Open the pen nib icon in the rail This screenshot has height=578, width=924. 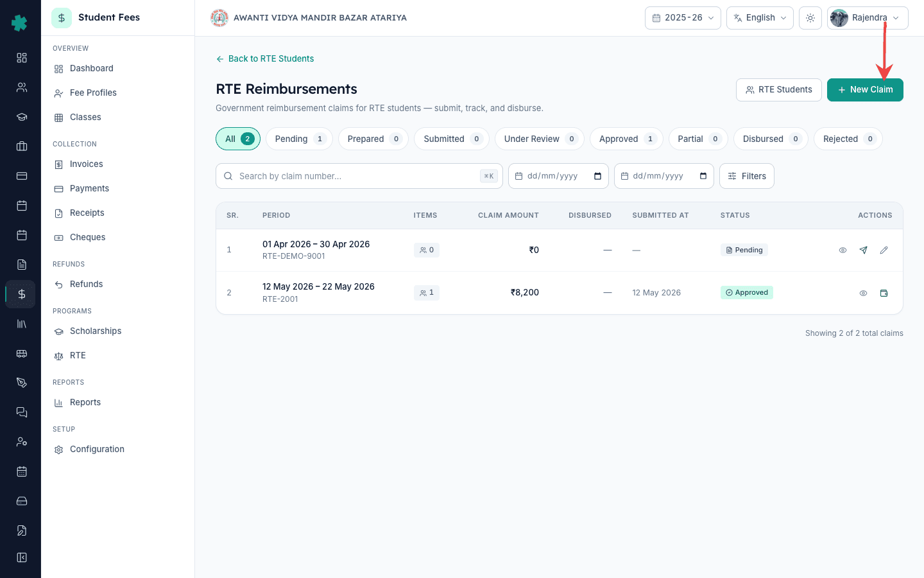(x=22, y=383)
